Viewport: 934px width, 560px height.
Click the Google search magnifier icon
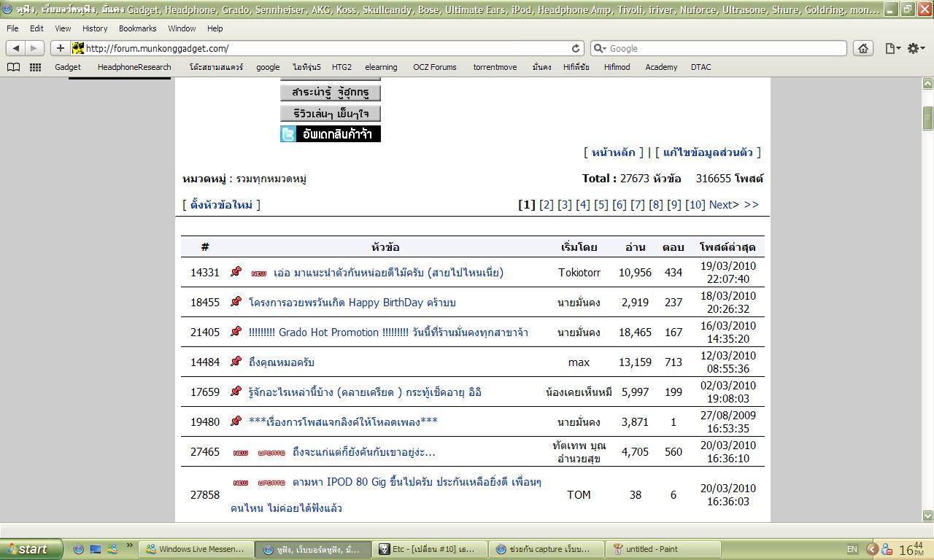(x=601, y=48)
